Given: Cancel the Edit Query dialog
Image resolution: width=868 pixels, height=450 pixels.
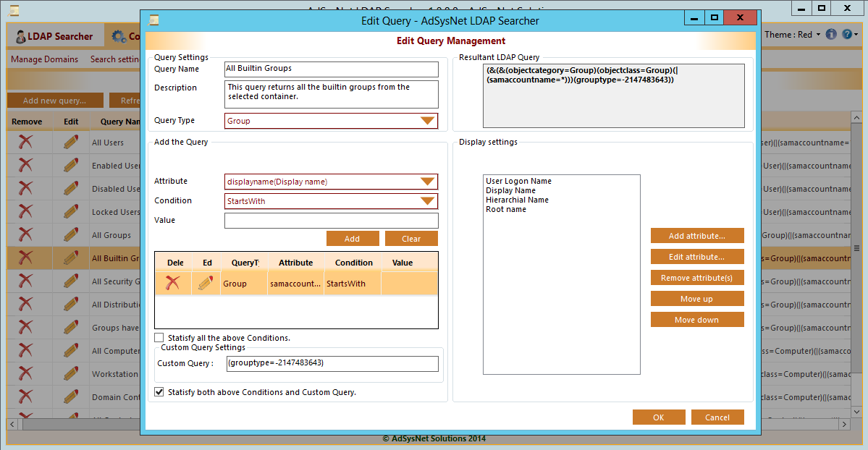Looking at the screenshot, I should pyautogui.click(x=717, y=417).
